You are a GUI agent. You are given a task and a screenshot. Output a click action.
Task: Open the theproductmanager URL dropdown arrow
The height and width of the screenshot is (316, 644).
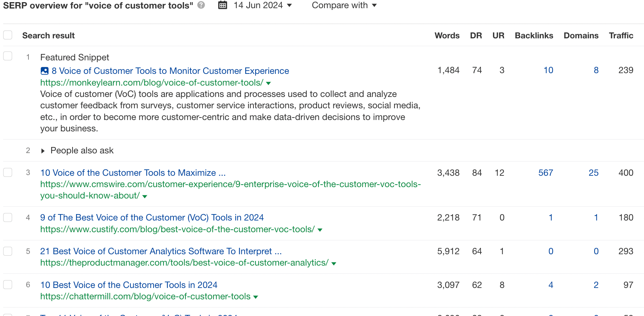tap(334, 263)
